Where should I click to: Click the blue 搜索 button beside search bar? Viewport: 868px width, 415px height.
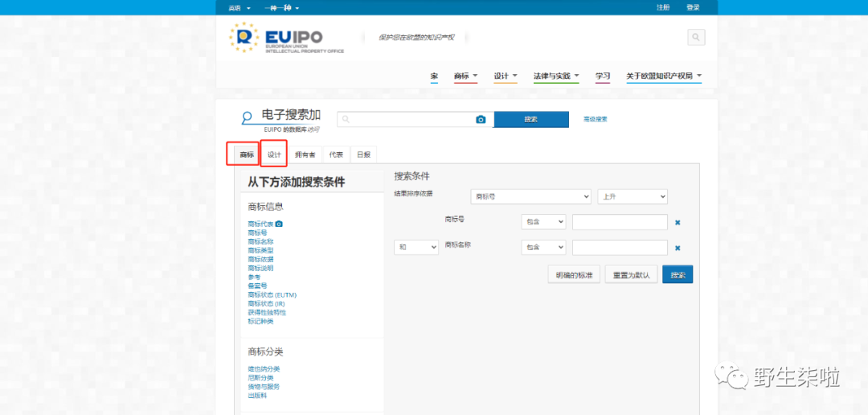pos(531,120)
